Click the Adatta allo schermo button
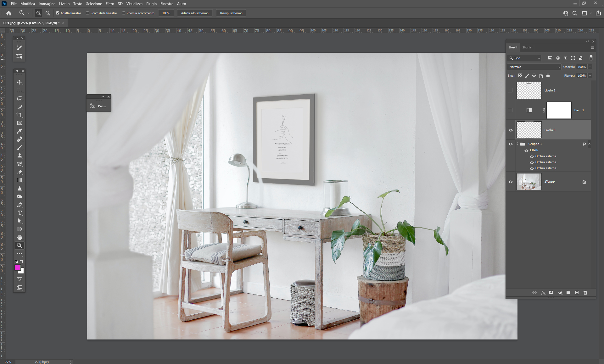This screenshot has height=364, width=604. [195, 13]
